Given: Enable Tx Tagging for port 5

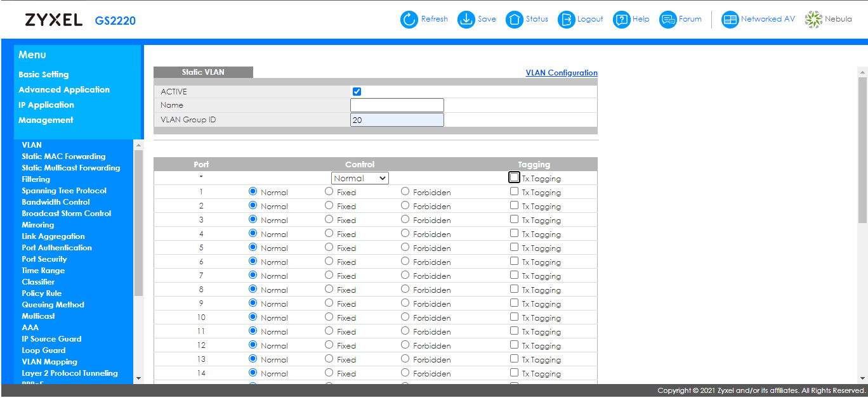Looking at the screenshot, I should [x=514, y=248].
